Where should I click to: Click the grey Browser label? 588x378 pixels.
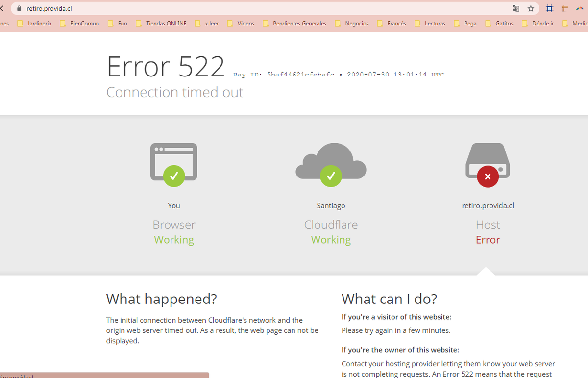(174, 225)
